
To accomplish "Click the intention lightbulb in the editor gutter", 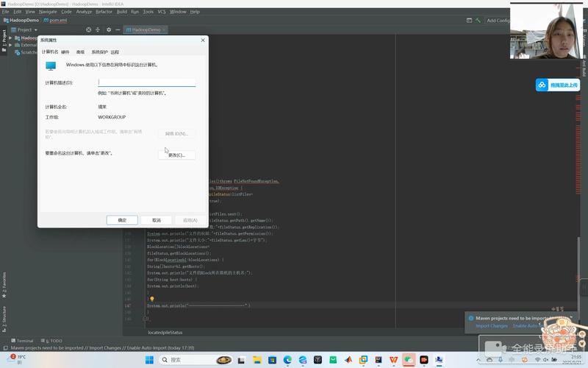I will [x=151, y=299].
